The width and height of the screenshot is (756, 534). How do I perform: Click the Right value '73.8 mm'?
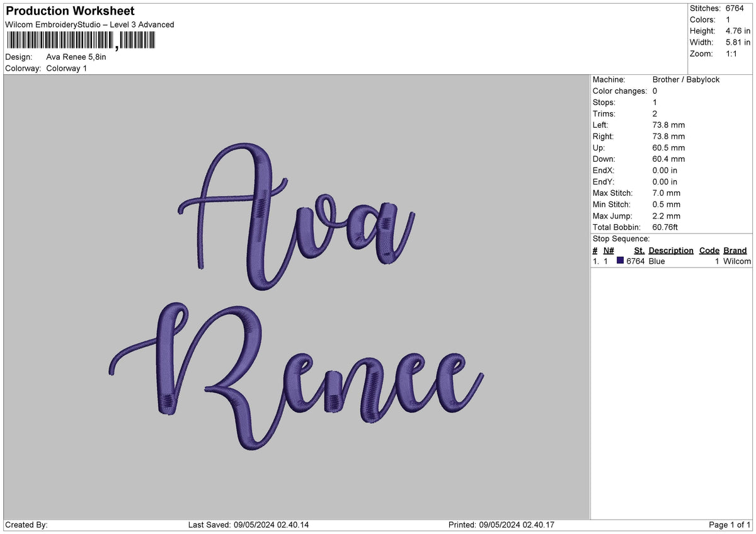tap(668, 136)
